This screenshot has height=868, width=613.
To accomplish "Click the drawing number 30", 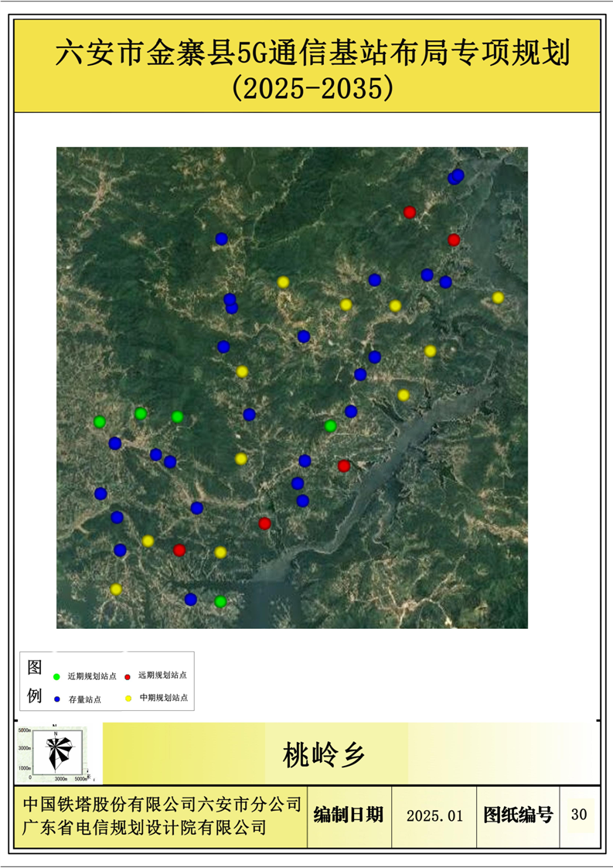I will tap(579, 815).
